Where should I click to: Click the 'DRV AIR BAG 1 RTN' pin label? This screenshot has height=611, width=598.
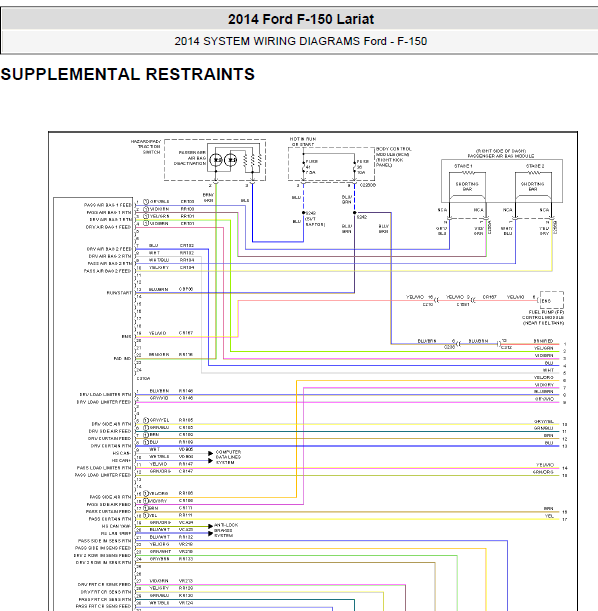(x=110, y=219)
